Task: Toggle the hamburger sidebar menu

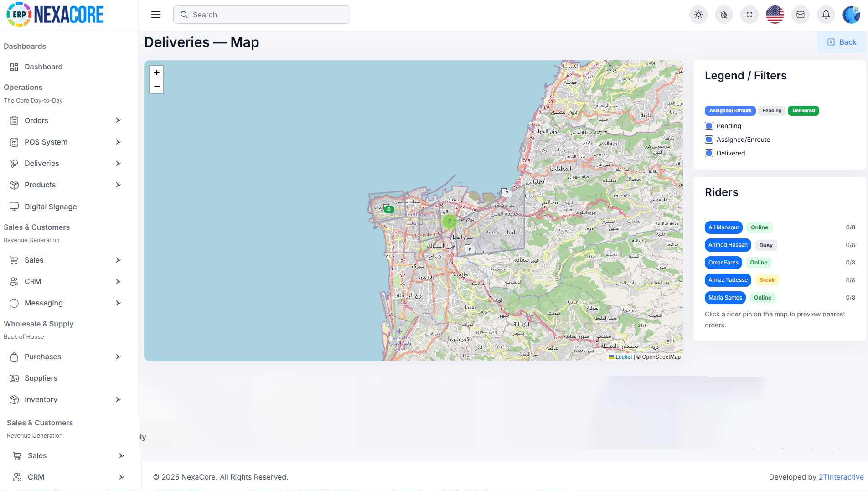Action: (156, 15)
